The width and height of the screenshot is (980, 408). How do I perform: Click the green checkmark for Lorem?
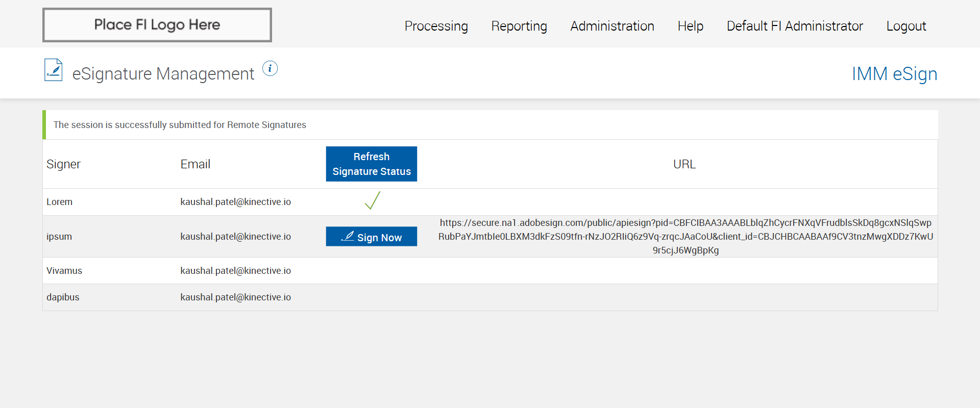372,200
